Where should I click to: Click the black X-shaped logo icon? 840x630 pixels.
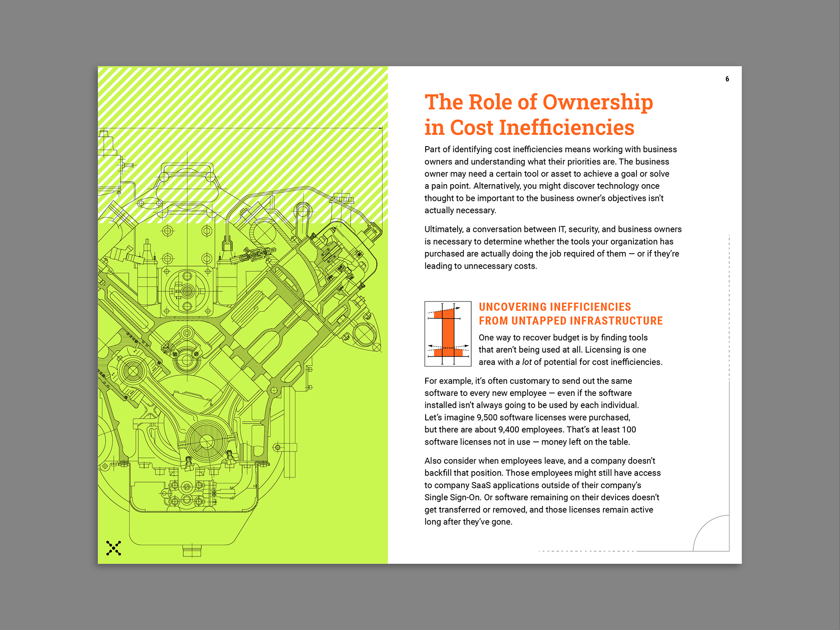point(113,548)
